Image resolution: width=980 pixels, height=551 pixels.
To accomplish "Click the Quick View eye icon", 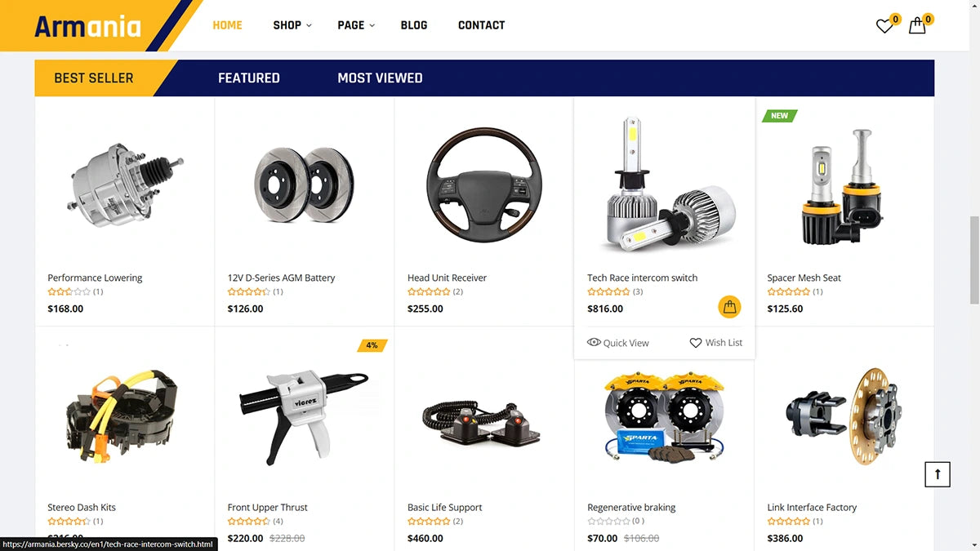I will (x=594, y=343).
